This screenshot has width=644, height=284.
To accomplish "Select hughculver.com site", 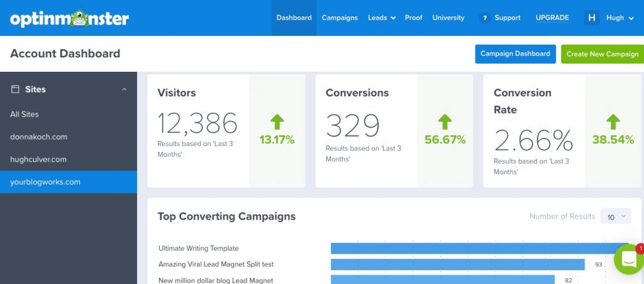I will [x=69, y=159].
